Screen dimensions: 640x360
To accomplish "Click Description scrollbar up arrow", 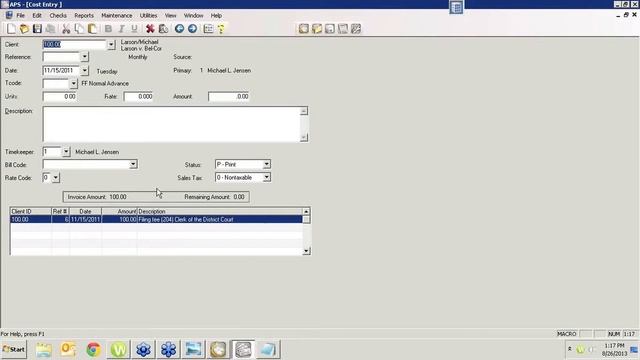I will [304, 111].
